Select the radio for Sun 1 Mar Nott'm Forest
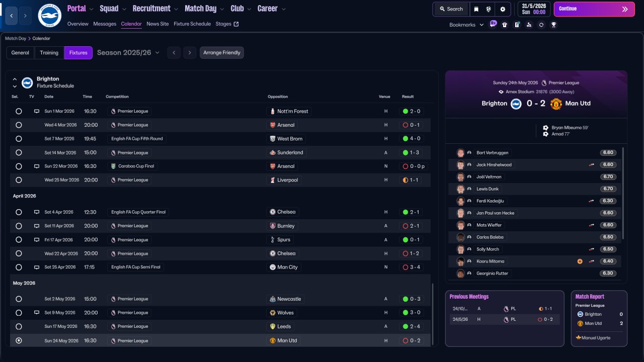 coord(19,111)
